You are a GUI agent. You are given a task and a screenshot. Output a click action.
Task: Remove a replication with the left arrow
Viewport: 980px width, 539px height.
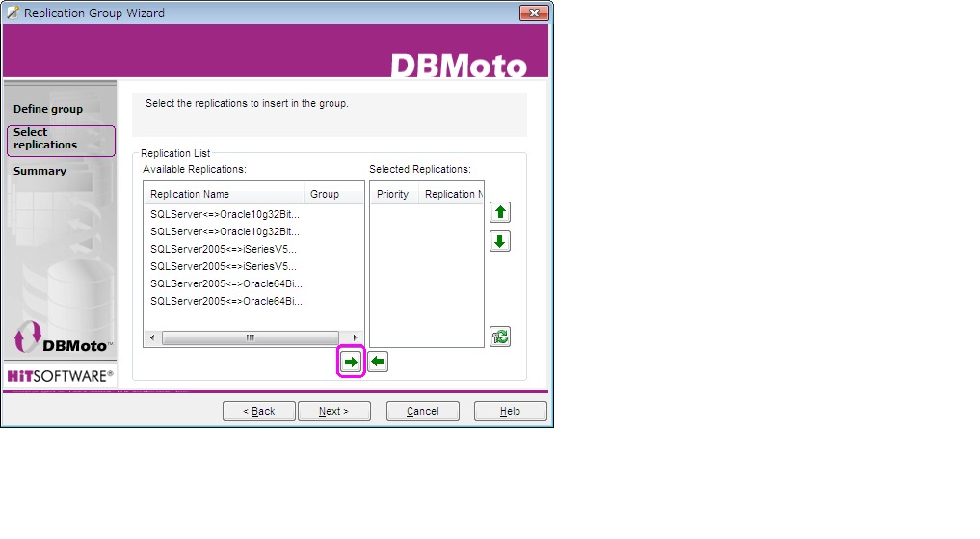click(x=378, y=362)
